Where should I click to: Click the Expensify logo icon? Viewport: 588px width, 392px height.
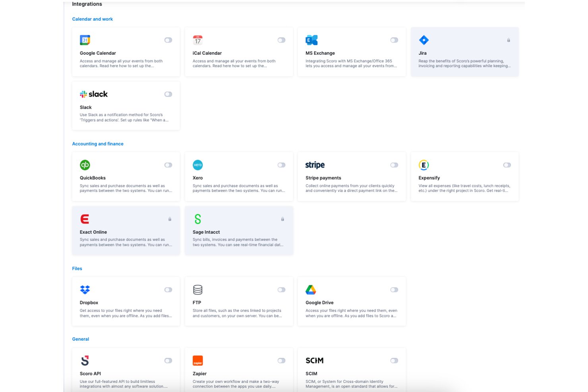(x=424, y=165)
